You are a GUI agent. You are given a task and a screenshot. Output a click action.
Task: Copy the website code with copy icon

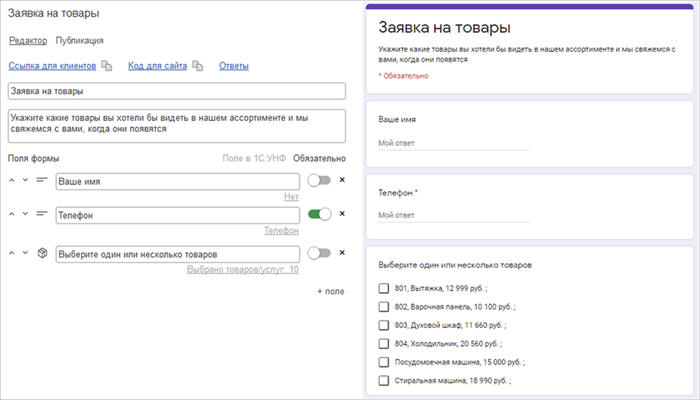(x=198, y=66)
